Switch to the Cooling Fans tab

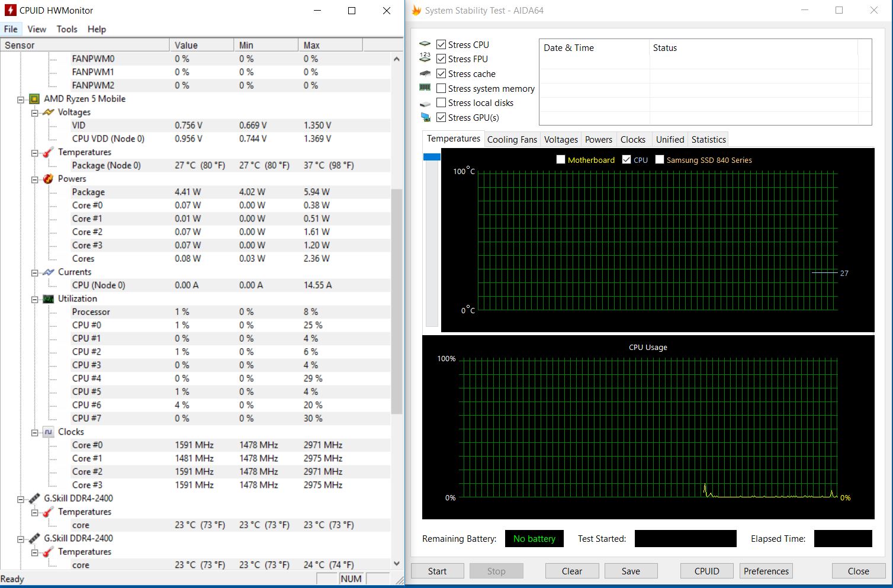(x=512, y=140)
